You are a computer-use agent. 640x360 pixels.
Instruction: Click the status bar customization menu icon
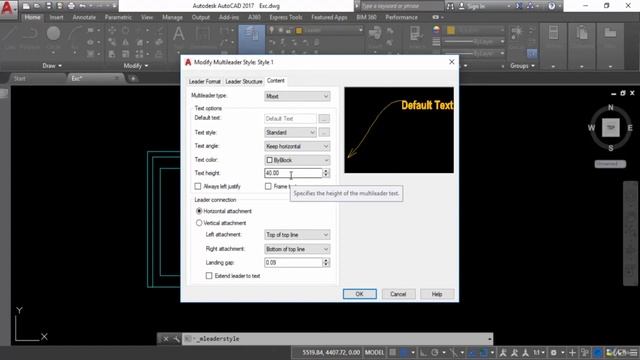(x=634, y=353)
